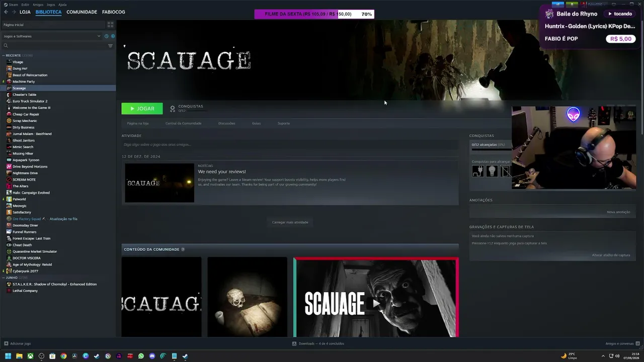The width and height of the screenshot is (644, 362).
Task: Open the LOJA tab
Action: 25,12
